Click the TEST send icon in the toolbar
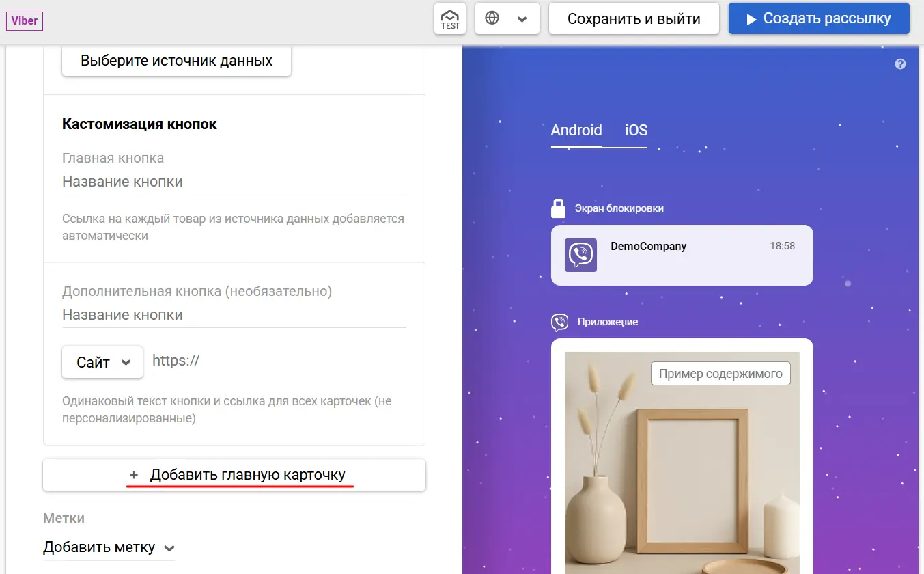Screen dimensions: 924x574 tap(449, 18)
